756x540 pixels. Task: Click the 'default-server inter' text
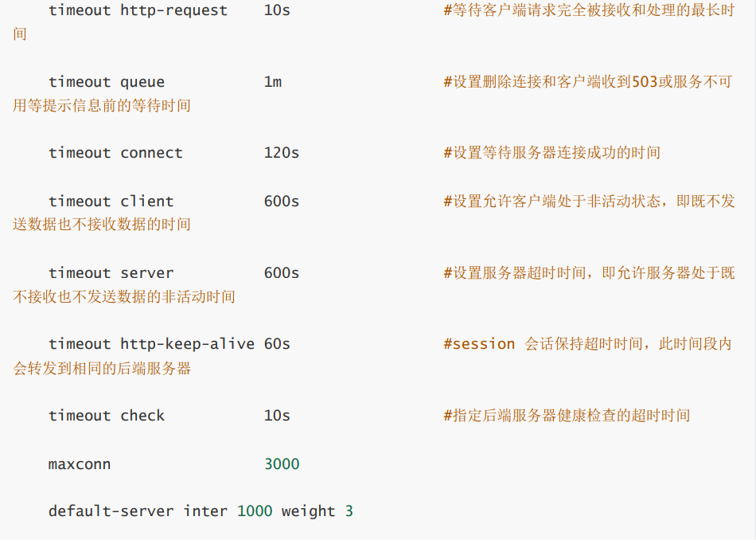tap(138, 511)
